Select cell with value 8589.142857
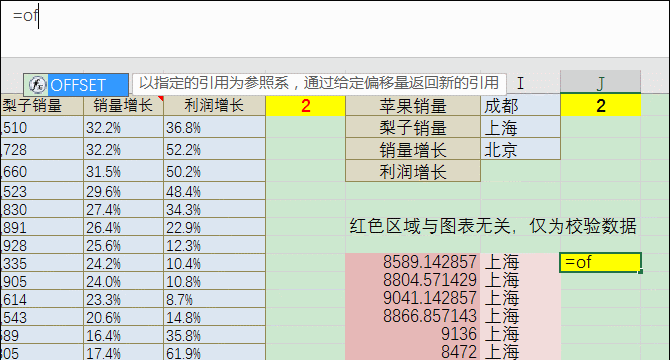 click(x=413, y=262)
